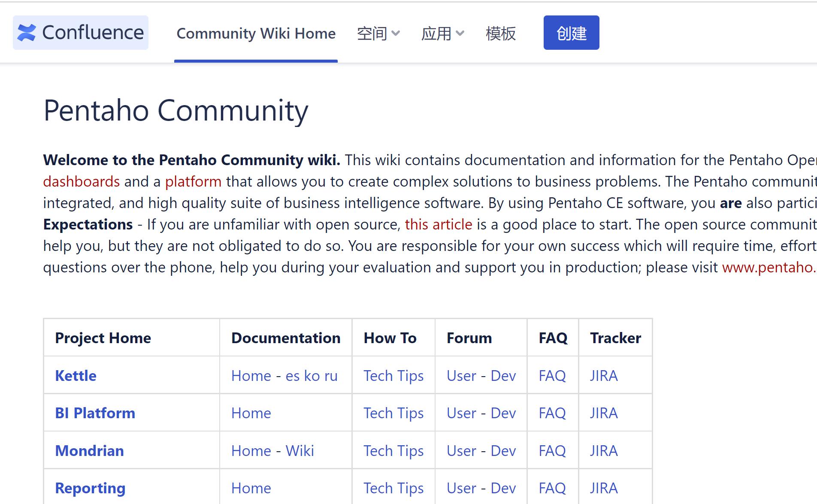Open the Community Wiki Home tab
Screen dimensions: 817x504
(x=256, y=33)
